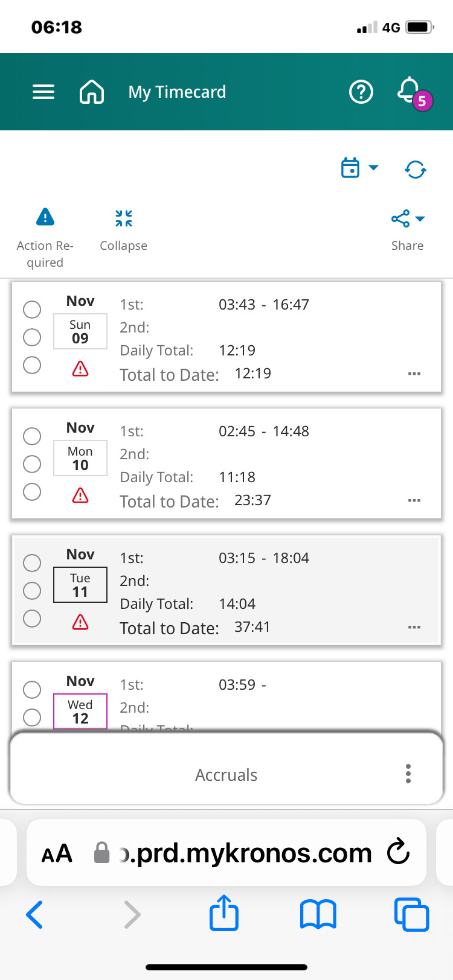Image resolution: width=453 pixels, height=980 pixels.
Task: Open the help question mark icon
Action: pos(361,92)
